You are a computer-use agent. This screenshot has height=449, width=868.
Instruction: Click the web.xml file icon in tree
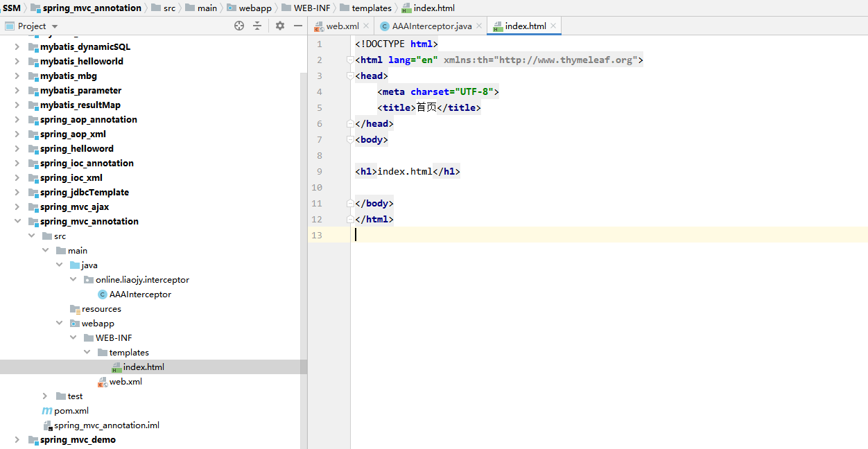[103, 382]
